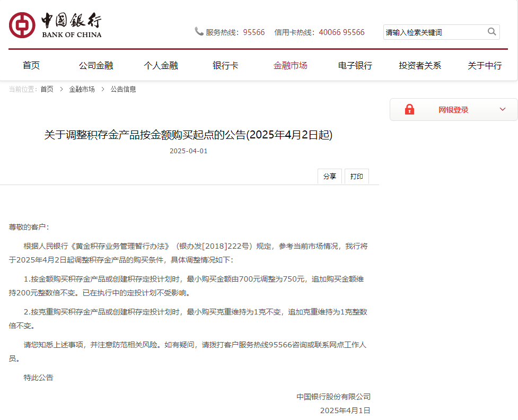Click the search magnifier icon
This screenshot has width=518, height=420.
click(x=491, y=32)
